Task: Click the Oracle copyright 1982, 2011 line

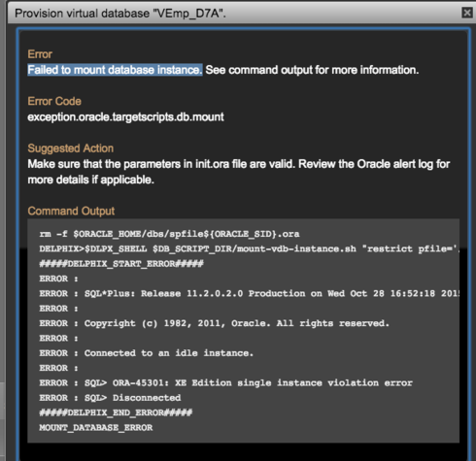Action: pos(214,323)
